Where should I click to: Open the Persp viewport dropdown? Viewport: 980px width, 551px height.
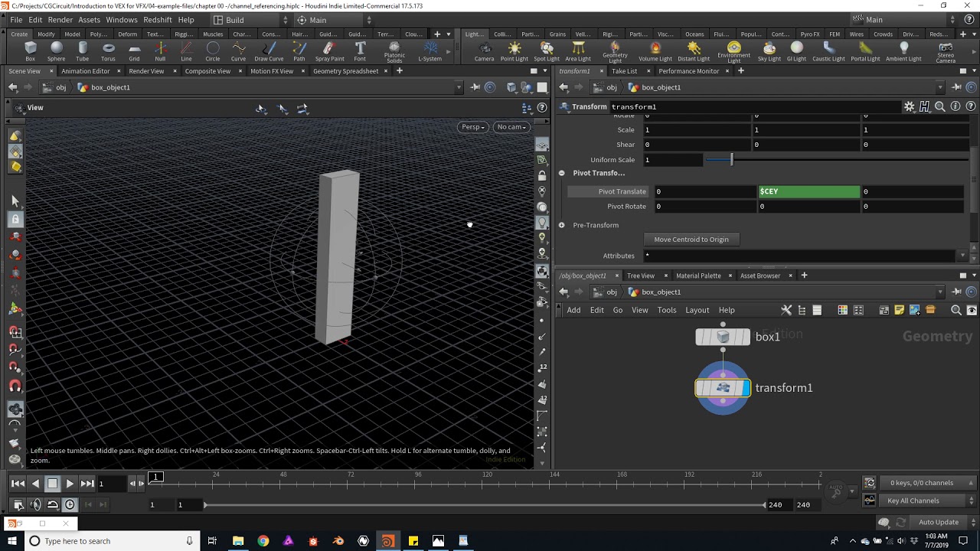[473, 127]
